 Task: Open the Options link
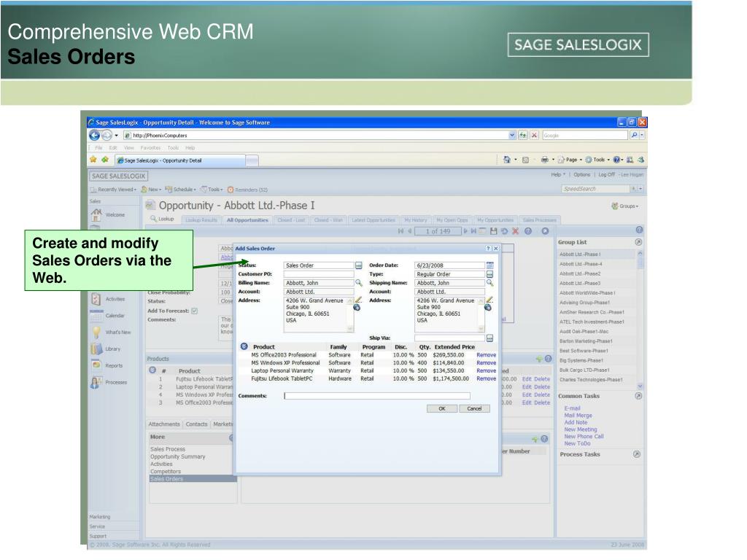click(x=581, y=175)
